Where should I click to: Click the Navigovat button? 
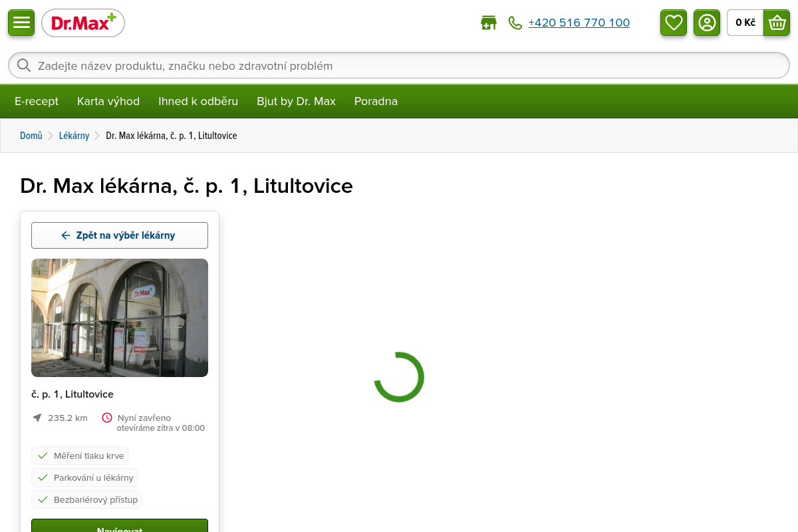pos(120,526)
